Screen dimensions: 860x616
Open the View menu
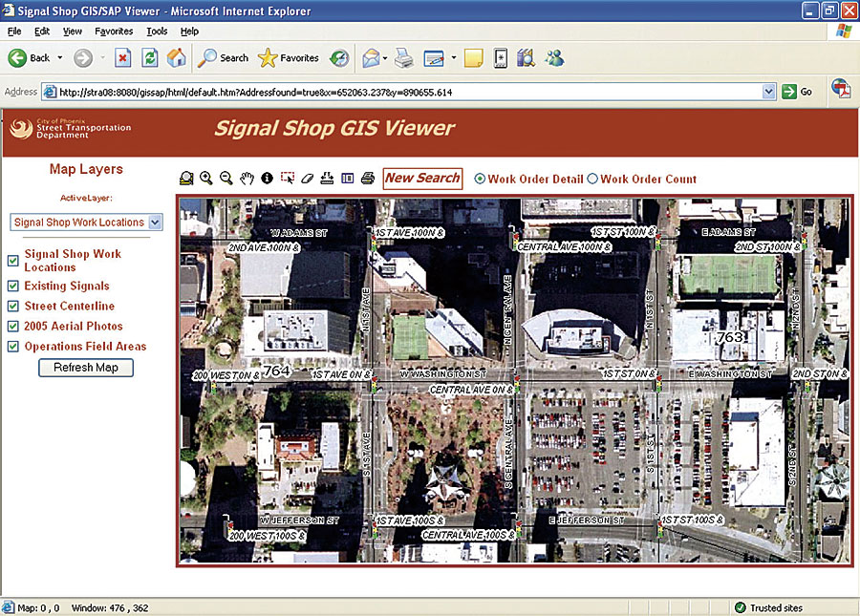tap(73, 32)
